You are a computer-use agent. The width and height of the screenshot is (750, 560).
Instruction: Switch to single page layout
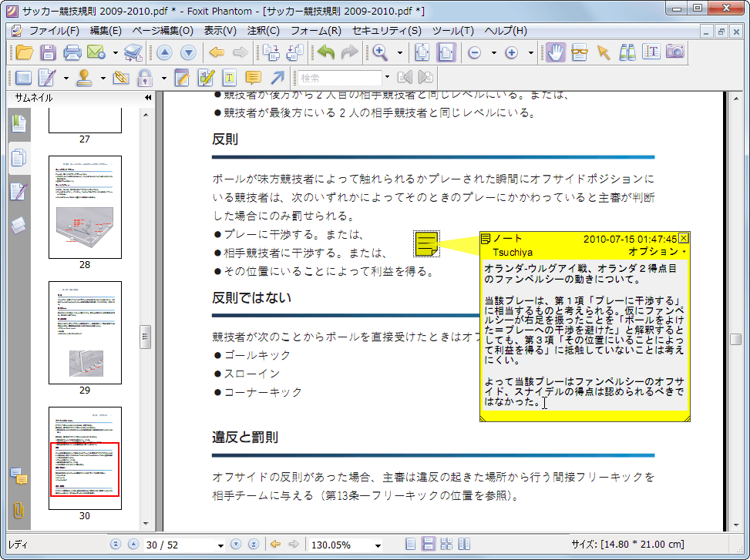click(x=410, y=545)
